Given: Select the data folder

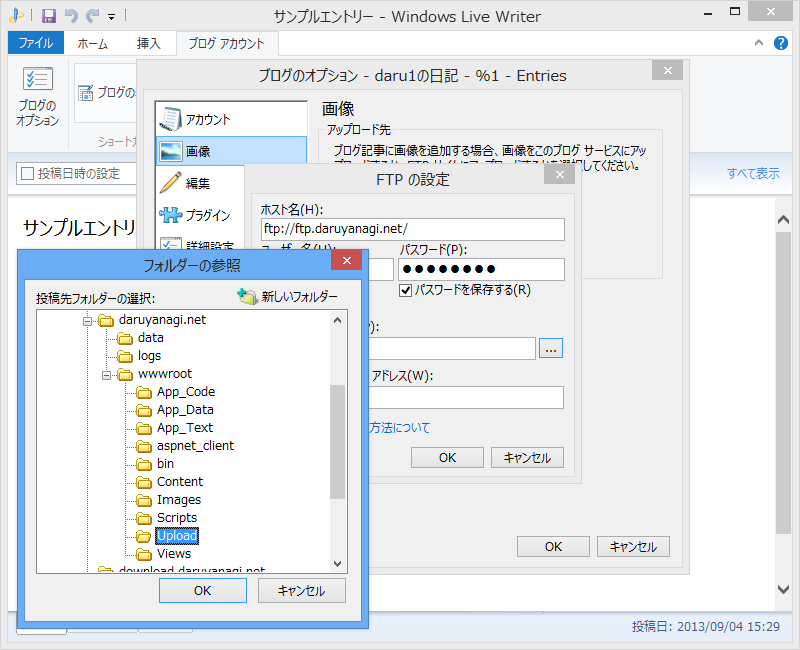Looking at the screenshot, I should (x=151, y=338).
